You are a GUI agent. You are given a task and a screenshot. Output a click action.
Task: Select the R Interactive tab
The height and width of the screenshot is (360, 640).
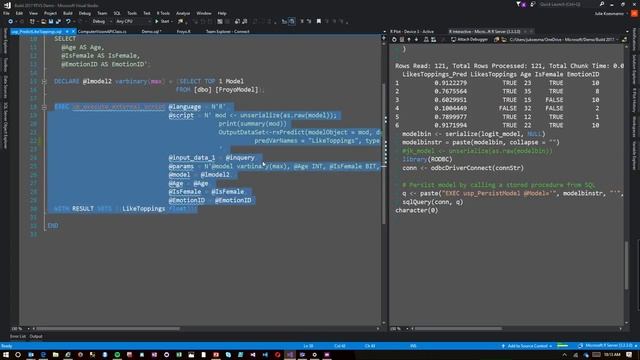[x=484, y=31]
